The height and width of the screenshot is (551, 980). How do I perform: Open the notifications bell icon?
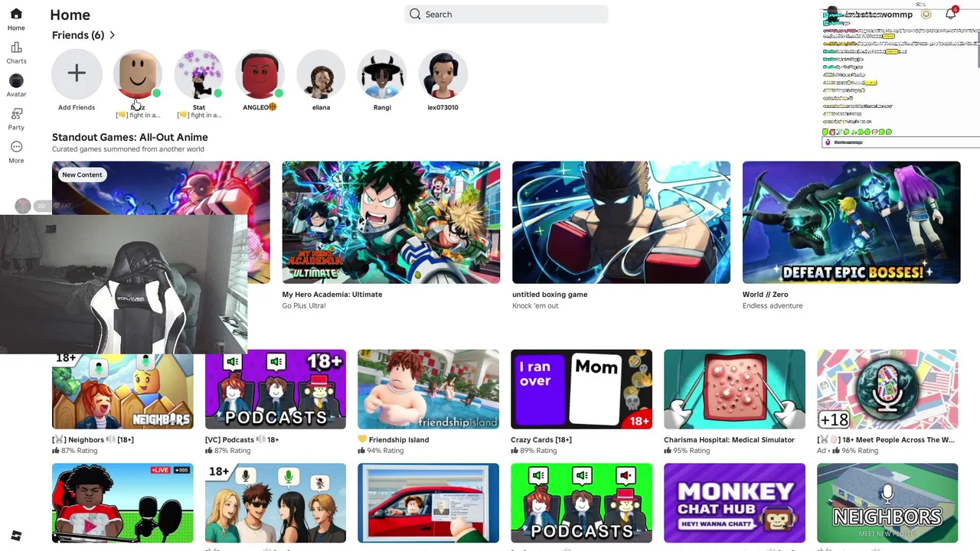(x=951, y=14)
